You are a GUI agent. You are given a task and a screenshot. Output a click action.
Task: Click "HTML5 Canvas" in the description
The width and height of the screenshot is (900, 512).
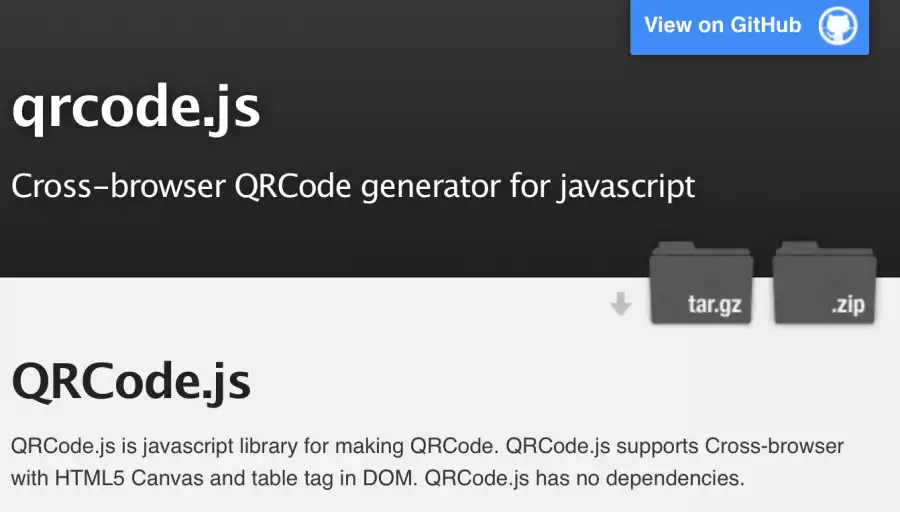[x=129, y=478]
